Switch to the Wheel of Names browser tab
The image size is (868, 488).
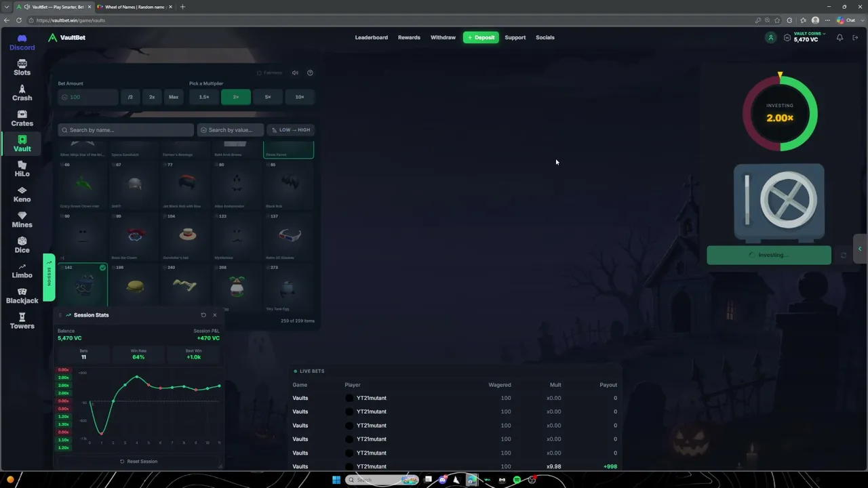[134, 7]
